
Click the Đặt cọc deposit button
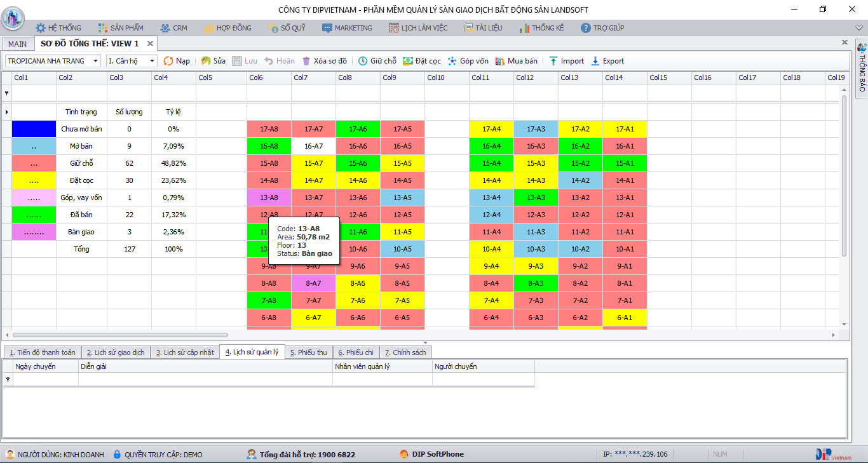422,61
